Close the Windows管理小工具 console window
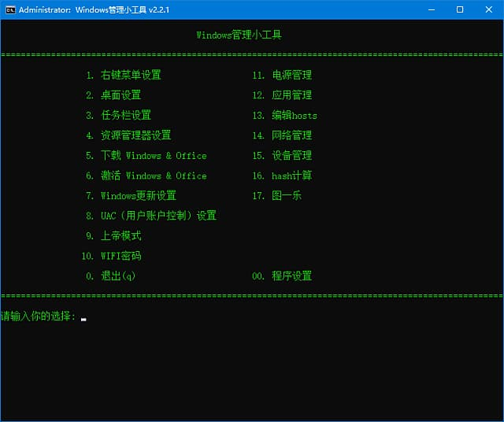 (488, 9)
